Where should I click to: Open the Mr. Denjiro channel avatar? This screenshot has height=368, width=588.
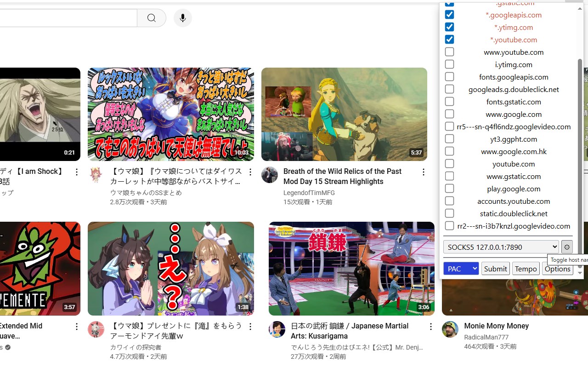(277, 329)
